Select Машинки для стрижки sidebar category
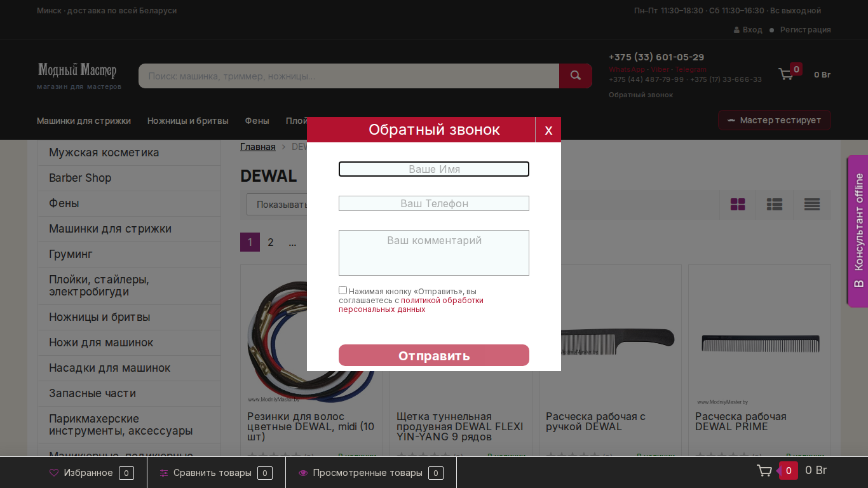The width and height of the screenshot is (868, 488). (129, 229)
